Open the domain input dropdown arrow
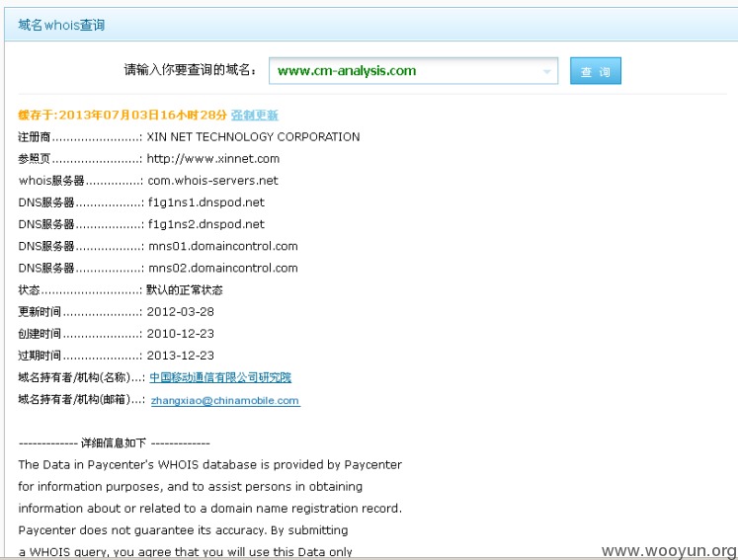Image resolution: width=738 pixels, height=560 pixels. click(547, 71)
